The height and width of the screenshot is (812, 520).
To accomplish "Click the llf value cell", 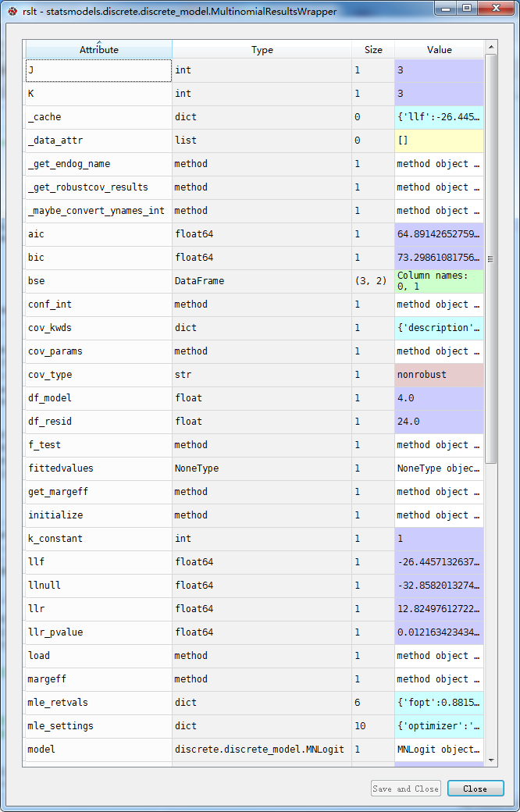I will [x=439, y=562].
